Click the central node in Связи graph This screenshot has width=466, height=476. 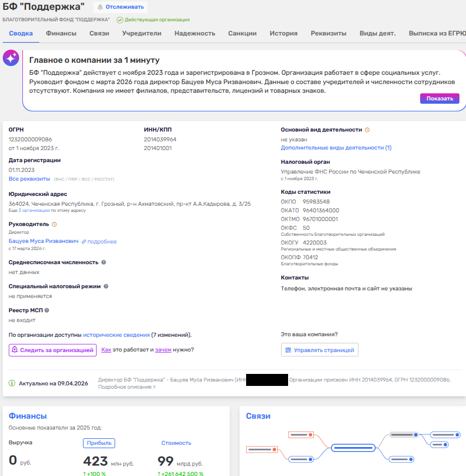tap(352, 448)
